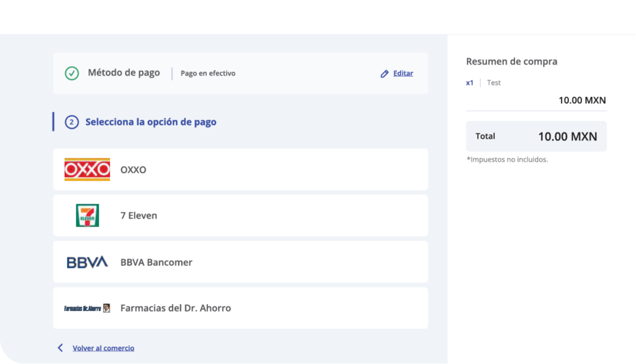Screen dimensions: 636x364
Task: Click the Impuestos no incluidos note
Action: tap(507, 160)
